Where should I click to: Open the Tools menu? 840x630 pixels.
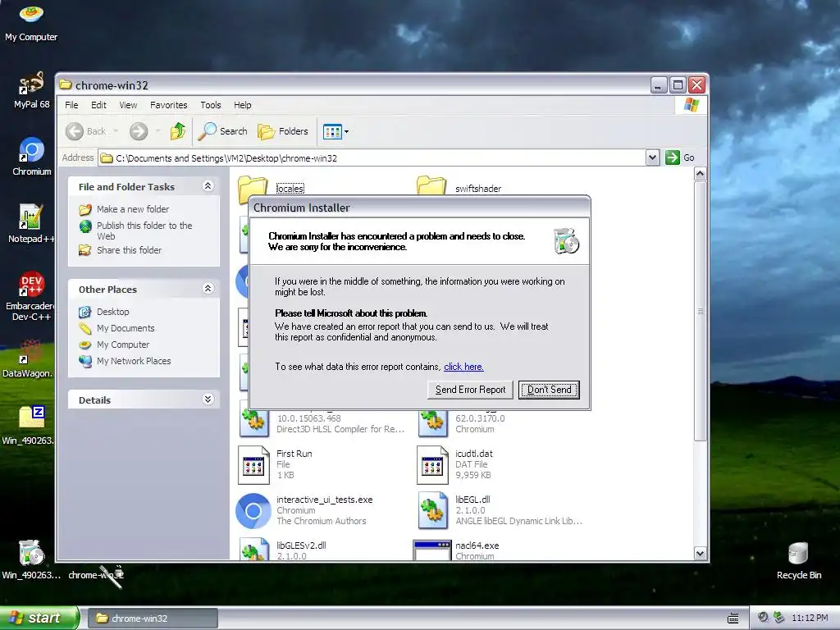coord(211,105)
